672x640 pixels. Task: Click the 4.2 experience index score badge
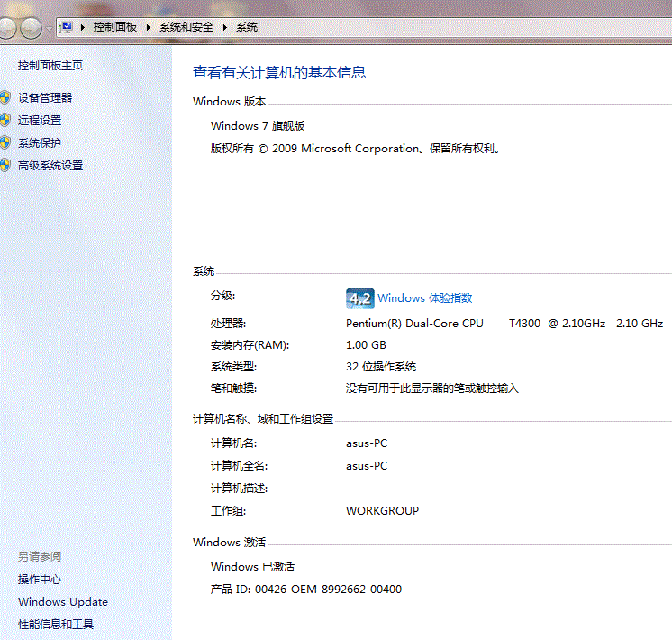point(359,298)
